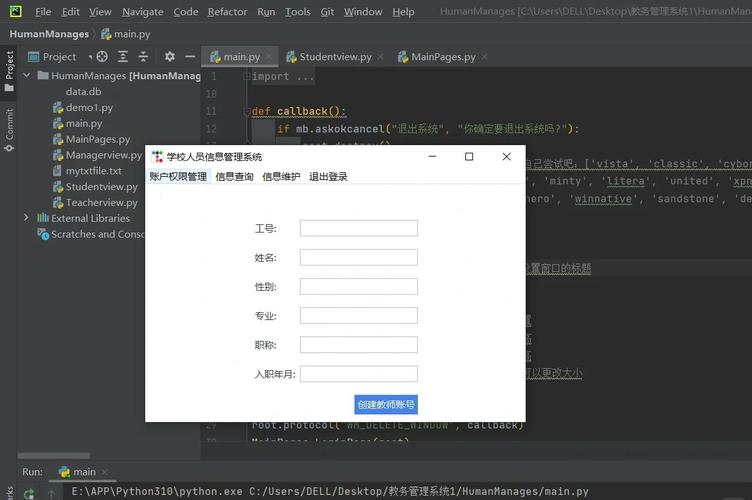Close the main.py editor tab
The width and height of the screenshot is (752, 500).
tap(269, 57)
